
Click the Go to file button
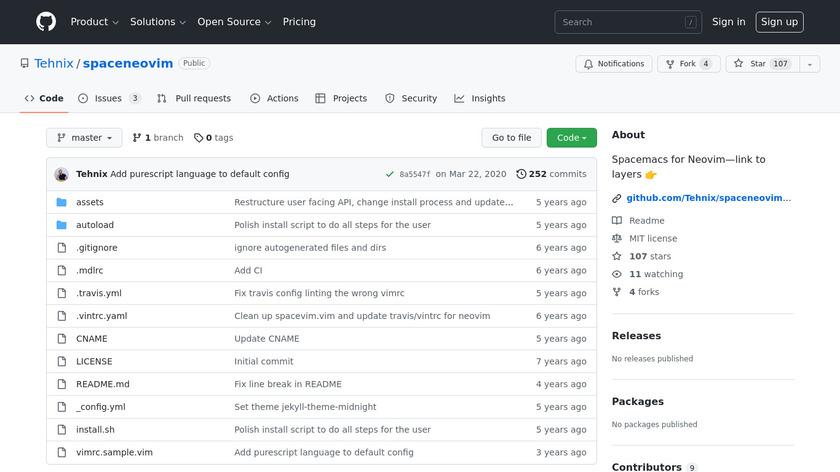[511, 138]
